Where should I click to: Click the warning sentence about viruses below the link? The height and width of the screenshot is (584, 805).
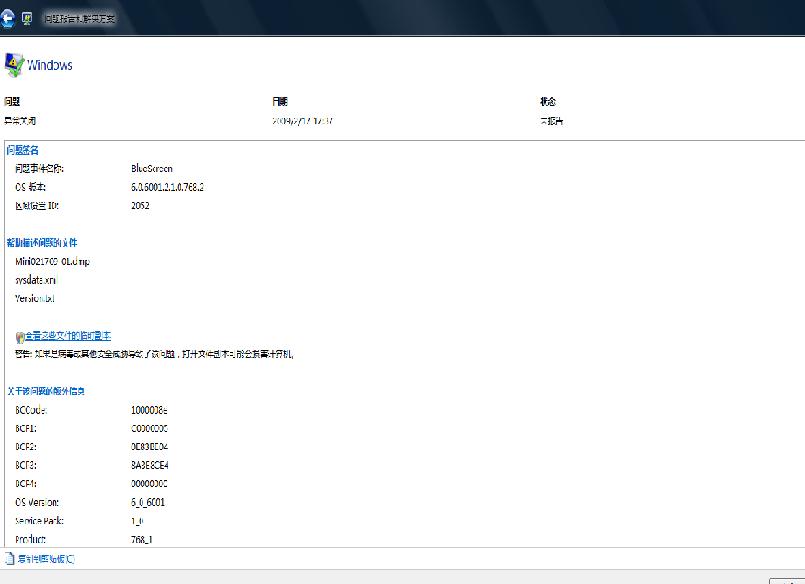click(x=154, y=354)
